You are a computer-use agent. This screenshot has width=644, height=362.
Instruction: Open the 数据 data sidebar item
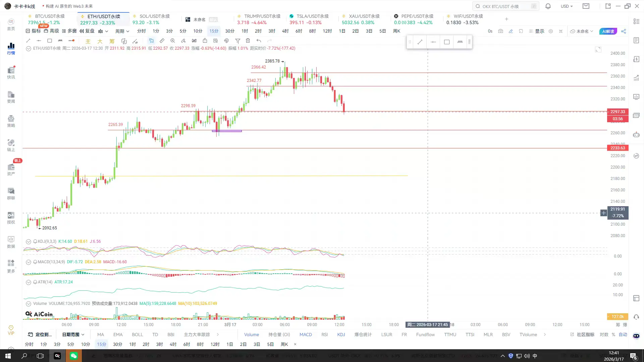(11, 242)
